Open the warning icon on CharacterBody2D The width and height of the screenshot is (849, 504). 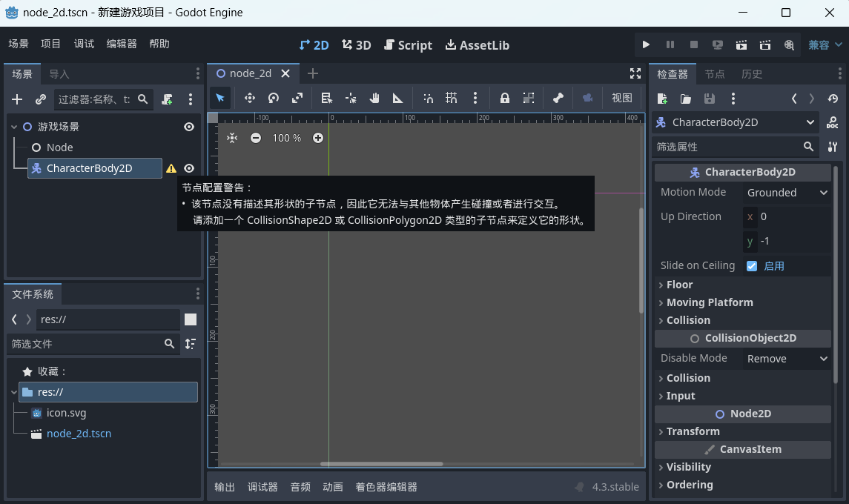(x=171, y=168)
